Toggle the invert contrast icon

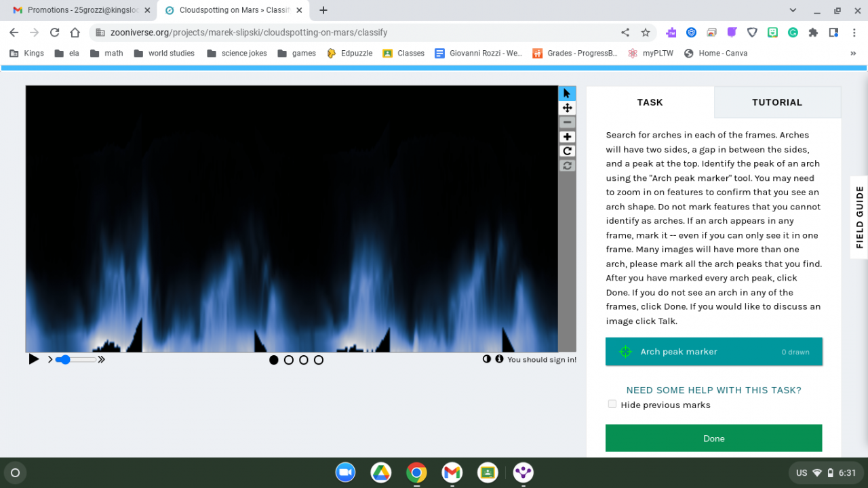487,359
